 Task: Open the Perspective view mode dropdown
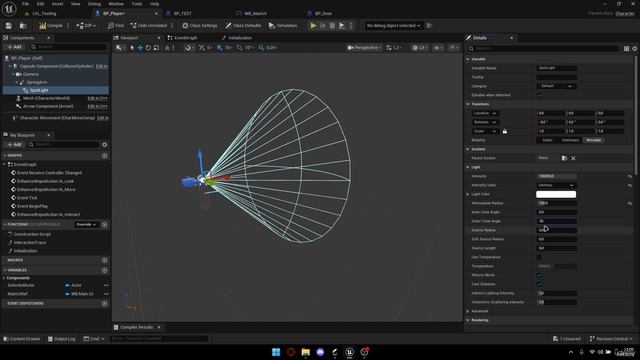(364, 48)
